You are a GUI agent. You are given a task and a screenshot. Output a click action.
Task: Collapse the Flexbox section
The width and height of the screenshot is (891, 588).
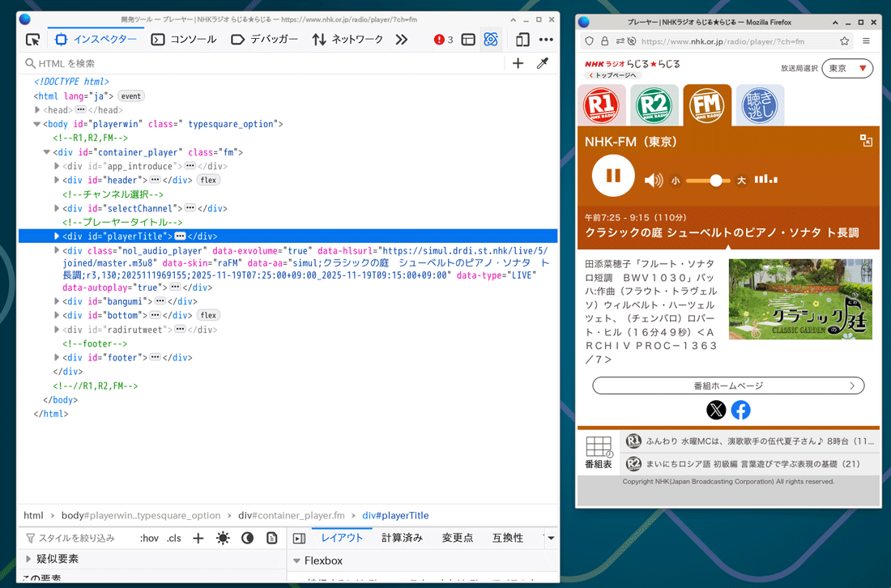pos(296,560)
